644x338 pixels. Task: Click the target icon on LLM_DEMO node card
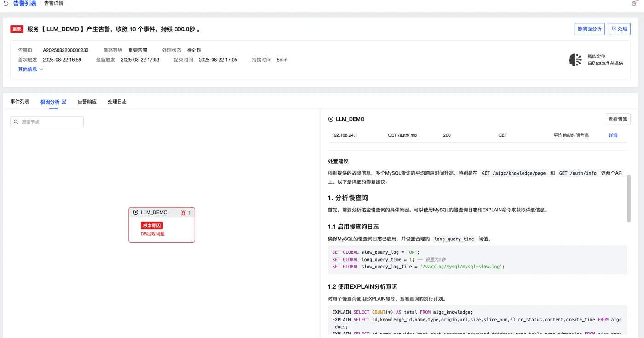pos(136,213)
